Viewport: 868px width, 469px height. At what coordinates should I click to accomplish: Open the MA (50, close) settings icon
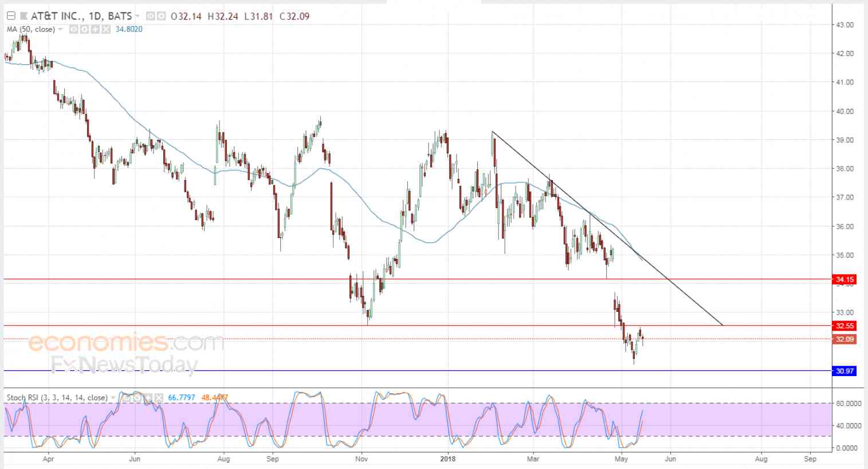click(x=84, y=29)
